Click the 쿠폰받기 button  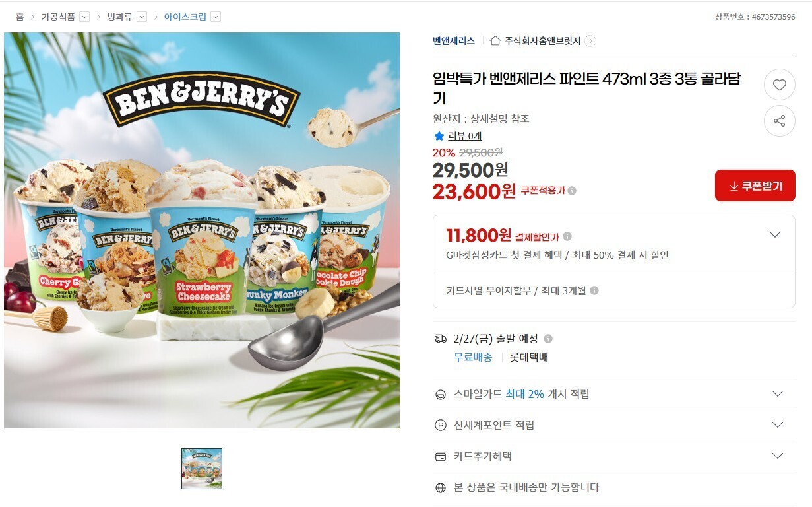pos(755,186)
